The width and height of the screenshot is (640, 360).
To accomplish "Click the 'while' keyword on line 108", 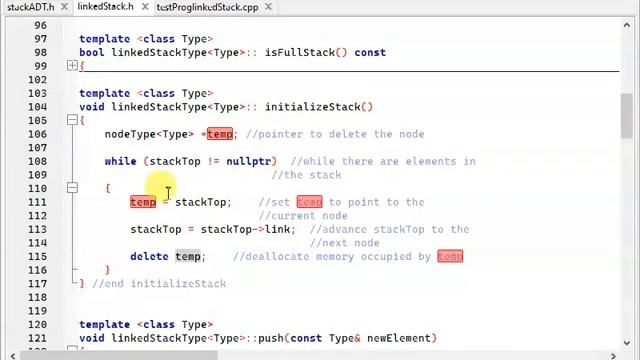I will (x=120, y=161).
